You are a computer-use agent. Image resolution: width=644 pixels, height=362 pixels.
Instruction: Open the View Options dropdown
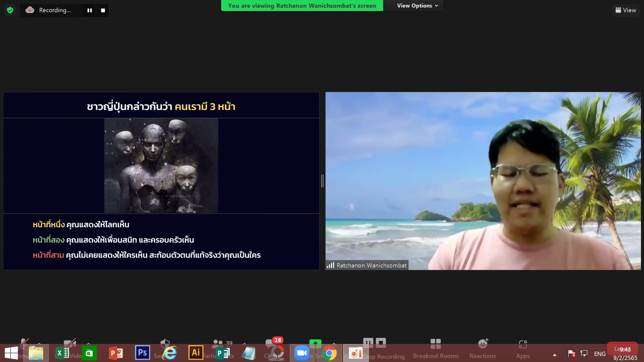[x=418, y=6]
